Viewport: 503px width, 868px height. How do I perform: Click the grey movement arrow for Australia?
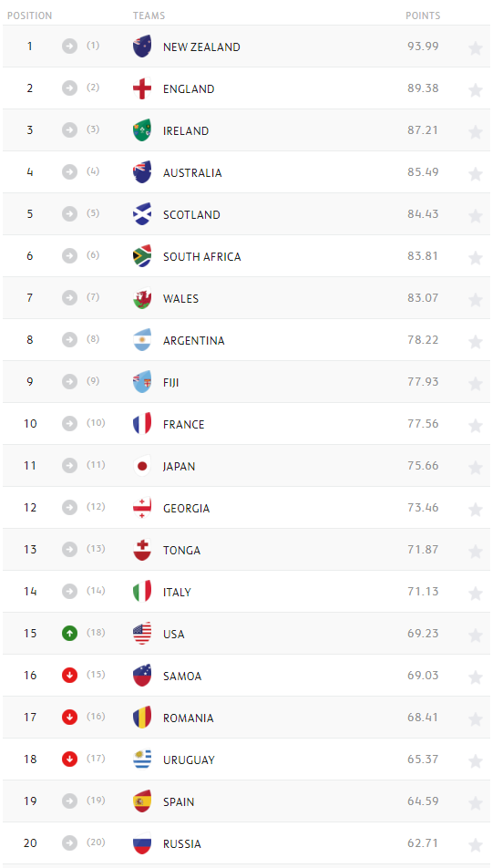click(70, 172)
